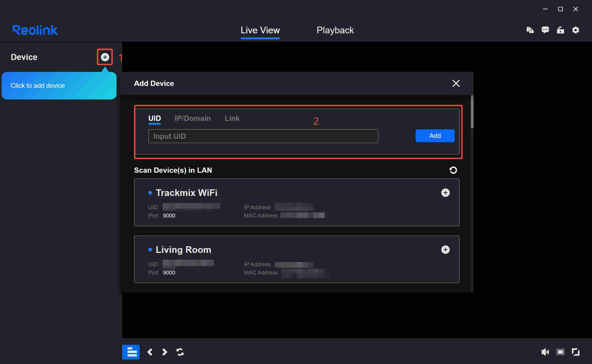Image resolution: width=592 pixels, height=364 pixels.
Task: Close the Add Device dialog
Action: click(456, 83)
